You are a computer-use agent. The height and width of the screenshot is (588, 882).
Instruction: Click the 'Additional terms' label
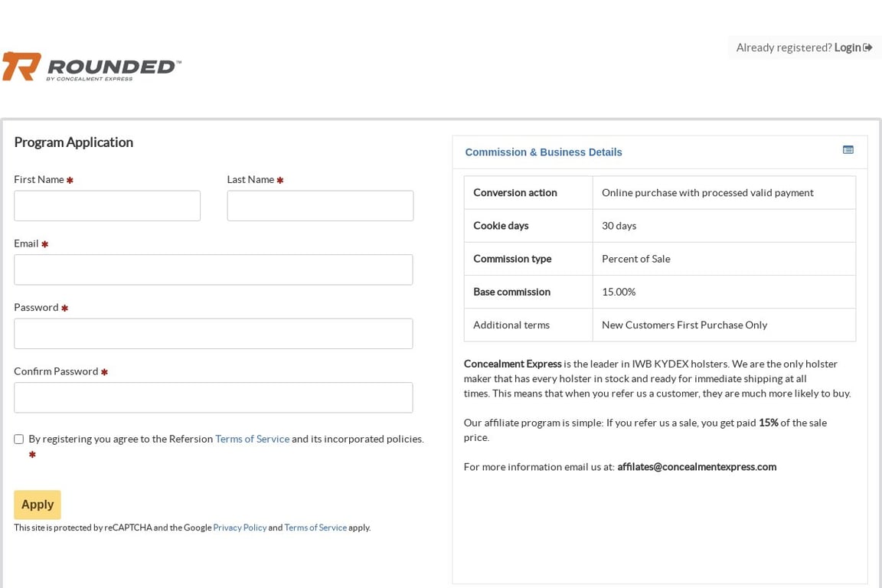pyautogui.click(x=511, y=325)
